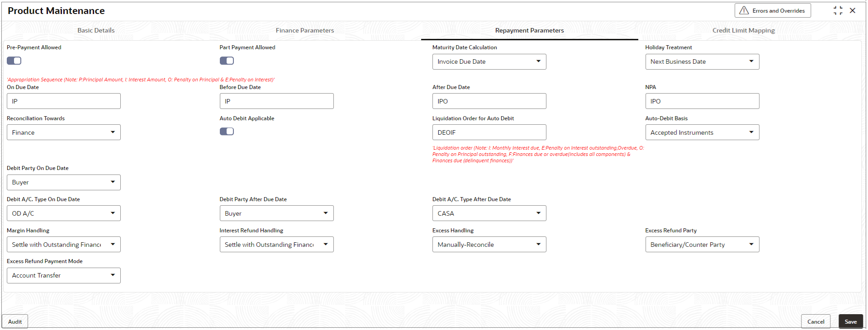The width and height of the screenshot is (868, 330).
Task: Open Debit A/C. Type On Due Date dropdown
Action: tap(64, 213)
